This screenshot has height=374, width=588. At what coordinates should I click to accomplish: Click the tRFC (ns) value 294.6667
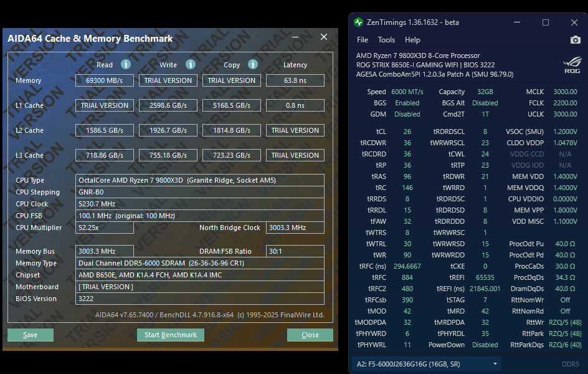(407, 266)
